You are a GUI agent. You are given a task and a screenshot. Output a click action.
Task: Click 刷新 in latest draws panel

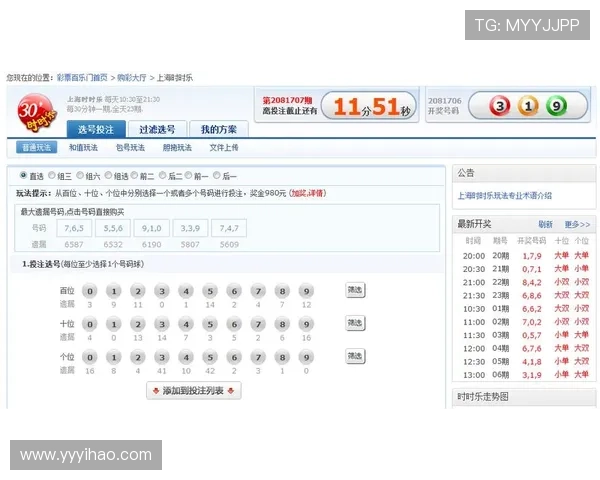[545, 224]
